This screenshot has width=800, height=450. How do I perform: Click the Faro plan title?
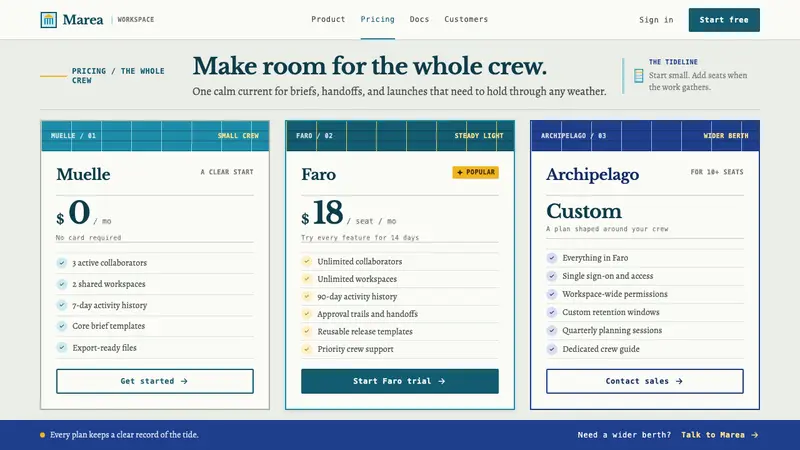(318, 174)
